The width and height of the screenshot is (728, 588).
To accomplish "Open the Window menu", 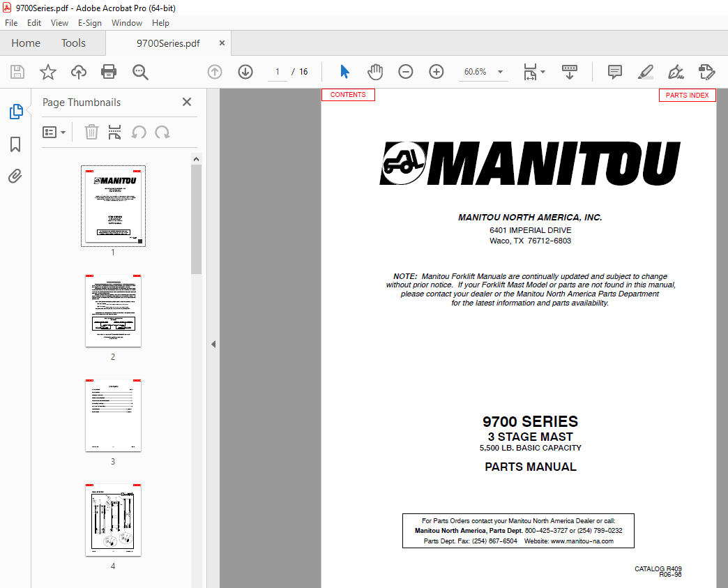I will (127, 23).
